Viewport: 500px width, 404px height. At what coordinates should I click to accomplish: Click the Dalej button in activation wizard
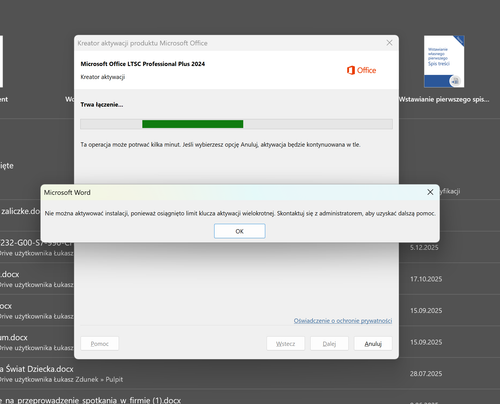tap(329, 344)
